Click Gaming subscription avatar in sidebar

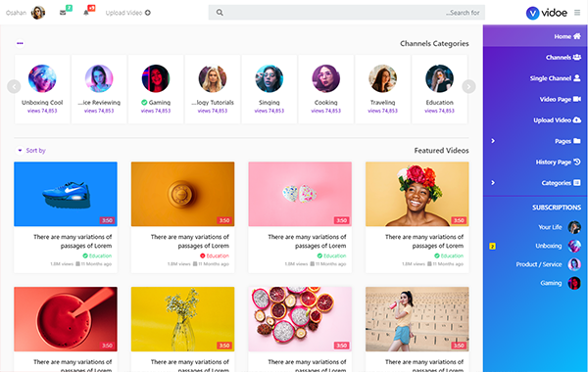574,283
